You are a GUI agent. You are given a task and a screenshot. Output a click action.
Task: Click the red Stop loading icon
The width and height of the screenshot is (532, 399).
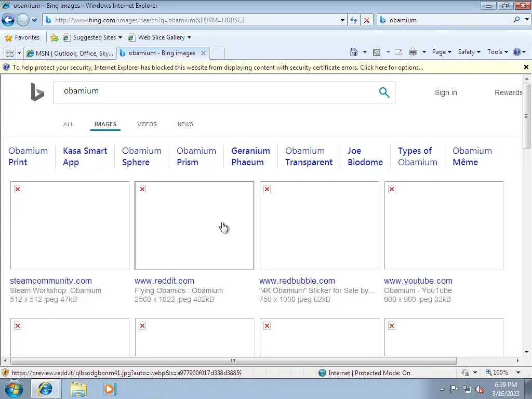367,20
